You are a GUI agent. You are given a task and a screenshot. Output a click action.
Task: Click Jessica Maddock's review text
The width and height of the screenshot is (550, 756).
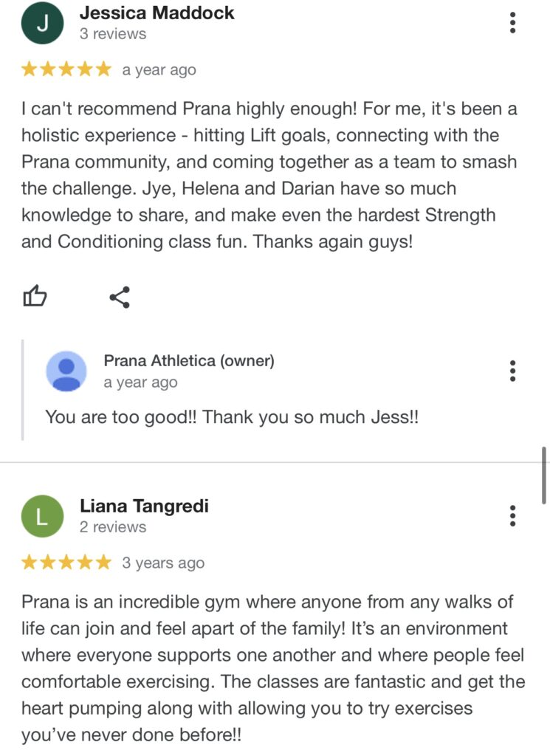269,176
